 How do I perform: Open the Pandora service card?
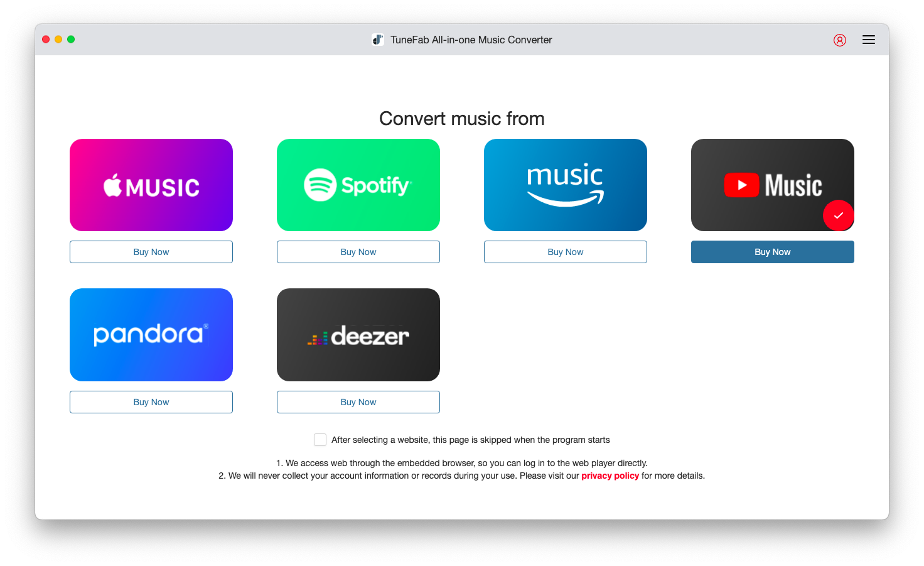point(151,335)
